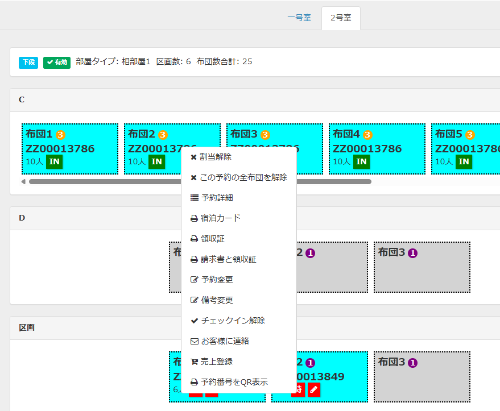The height and width of the screenshot is (411, 500).
Task: Click orange badge 3 on 布団2
Action: [x=163, y=135]
